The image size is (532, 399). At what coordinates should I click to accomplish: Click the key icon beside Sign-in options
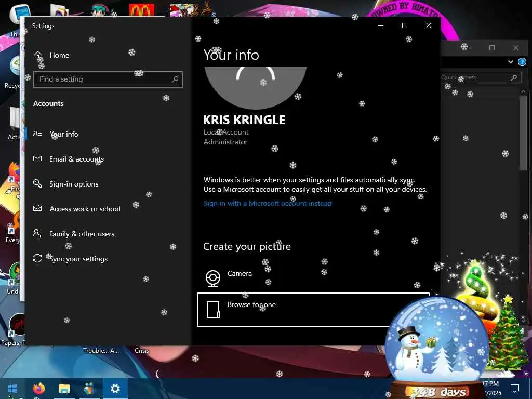[x=37, y=183]
